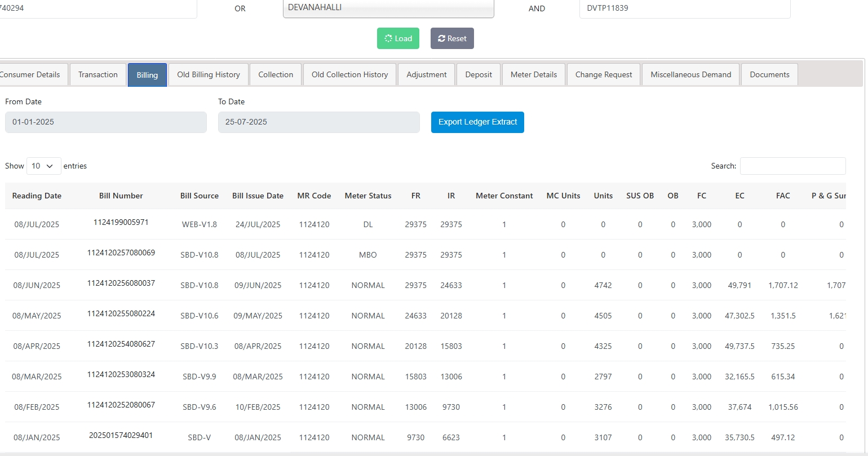Sort by the Bill Number column
This screenshot has height=456, width=868.
[x=121, y=196]
